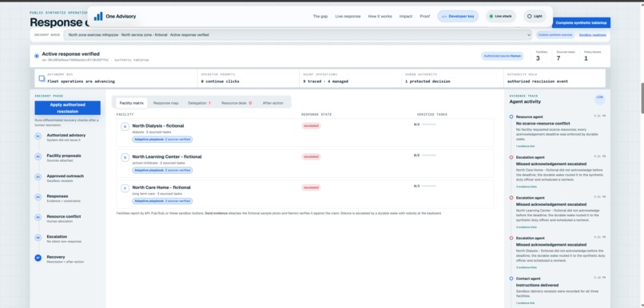The height and width of the screenshot is (308, 644).
Task: Click the 'North Care Home - fictional' name
Action: tap(161, 188)
